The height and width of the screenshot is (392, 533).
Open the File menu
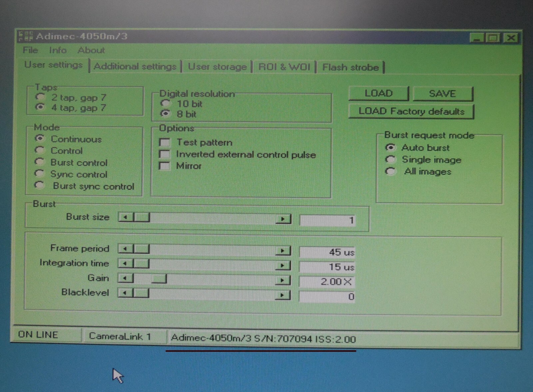pyautogui.click(x=30, y=50)
